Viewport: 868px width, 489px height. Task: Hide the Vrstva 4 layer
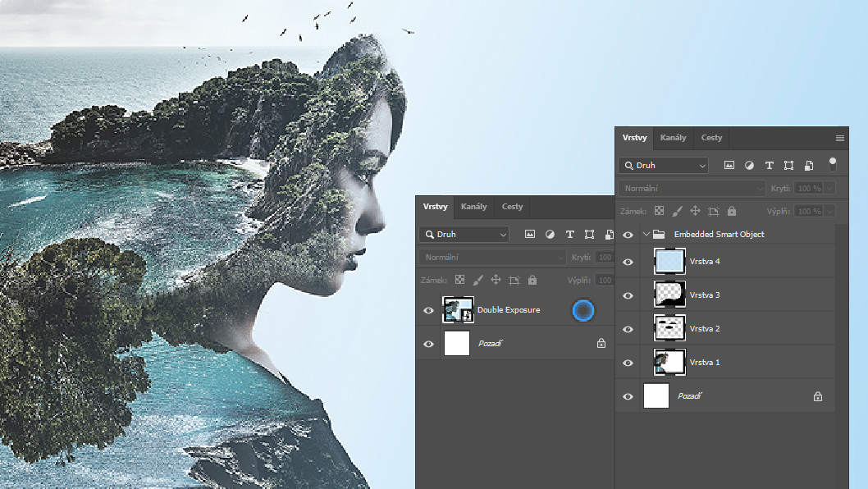tap(628, 262)
